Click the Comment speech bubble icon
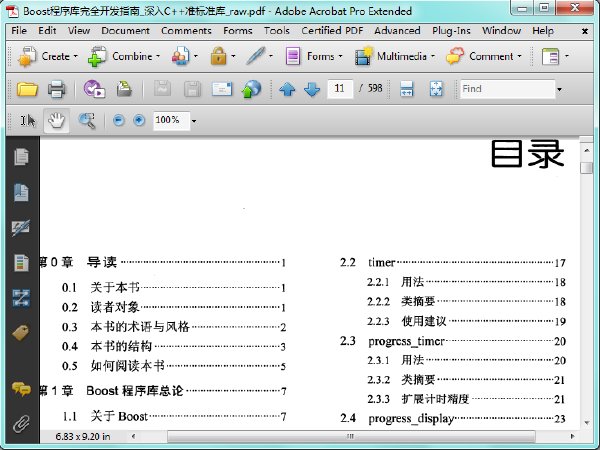 tap(455, 57)
